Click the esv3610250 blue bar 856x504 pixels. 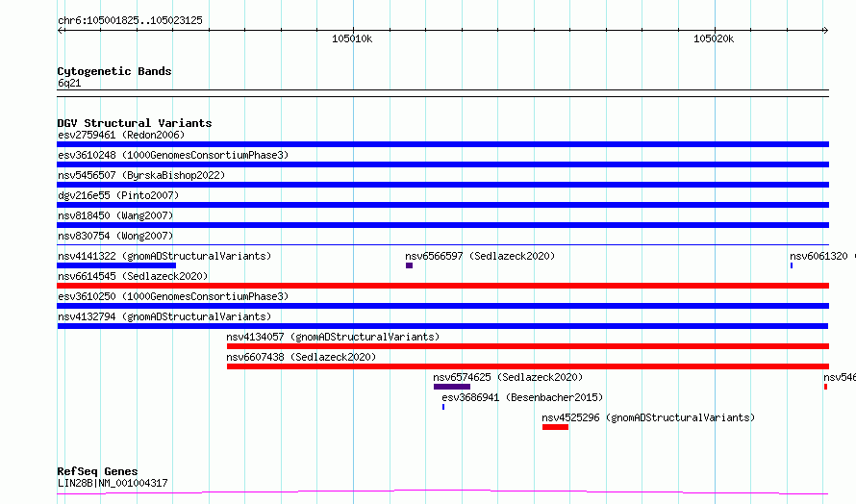tap(442, 306)
